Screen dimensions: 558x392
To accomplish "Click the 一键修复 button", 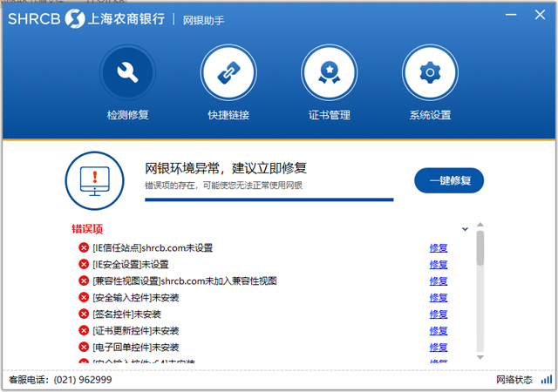I will [449, 180].
